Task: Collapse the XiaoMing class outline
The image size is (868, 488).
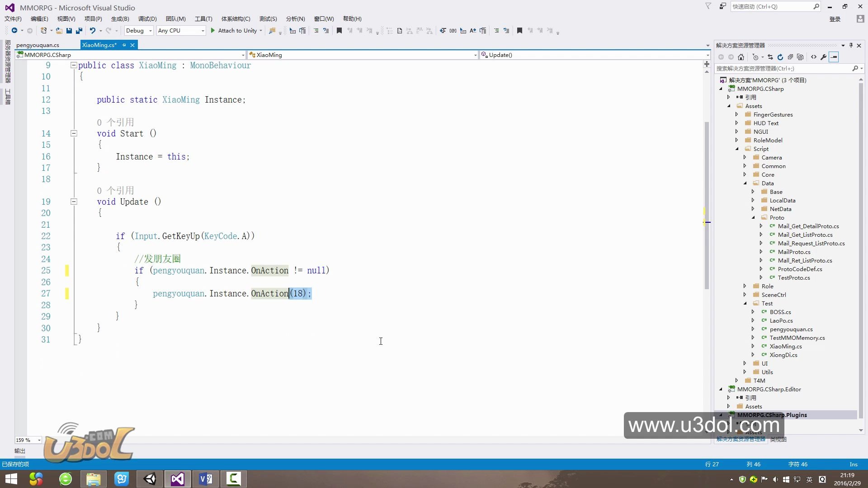Action: coord(73,65)
